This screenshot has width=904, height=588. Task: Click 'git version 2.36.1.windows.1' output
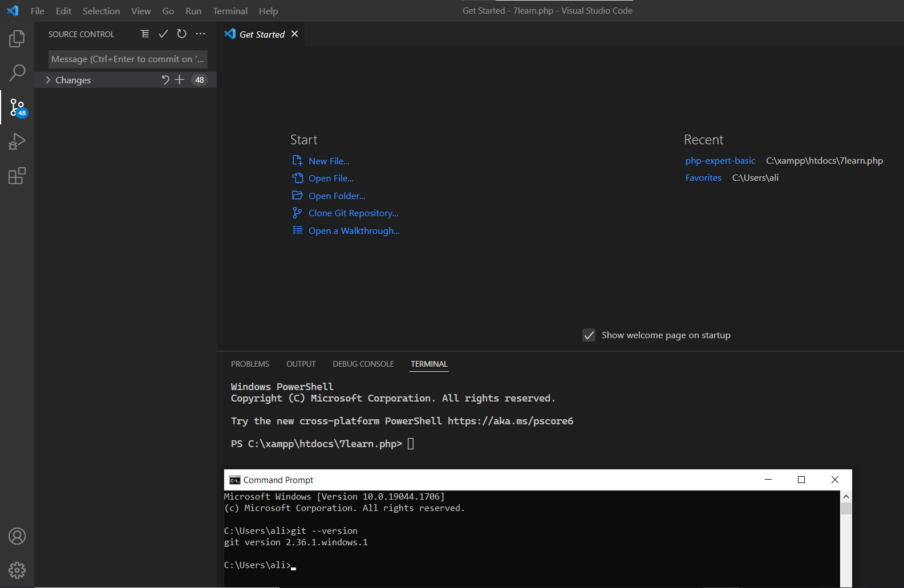click(x=295, y=542)
